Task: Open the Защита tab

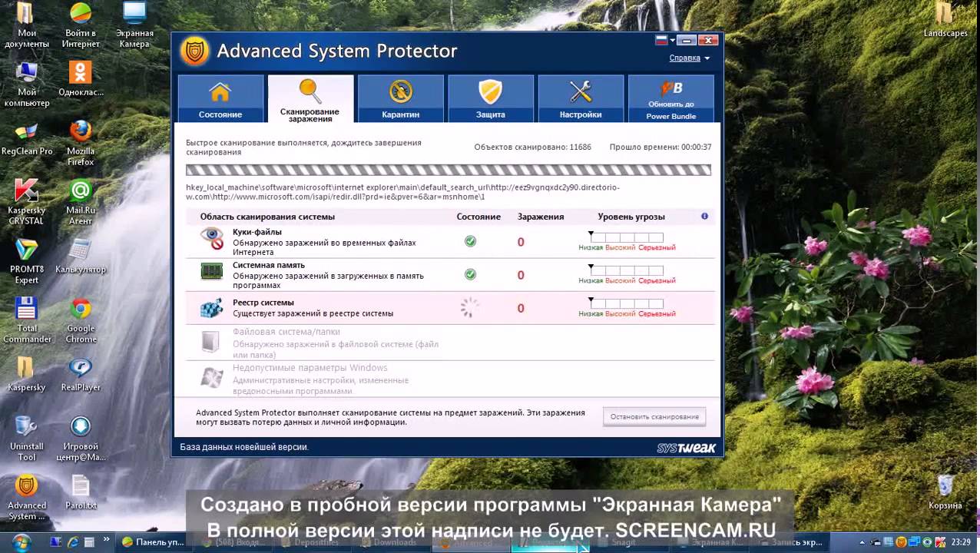Action: pos(490,98)
